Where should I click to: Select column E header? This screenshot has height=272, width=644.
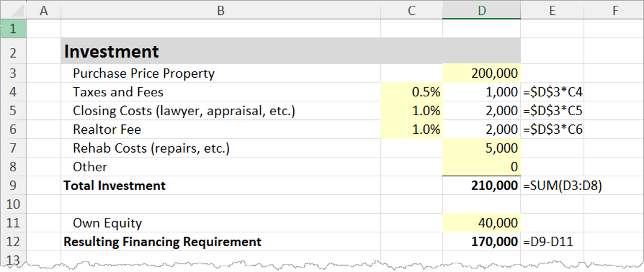tap(551, 10)
